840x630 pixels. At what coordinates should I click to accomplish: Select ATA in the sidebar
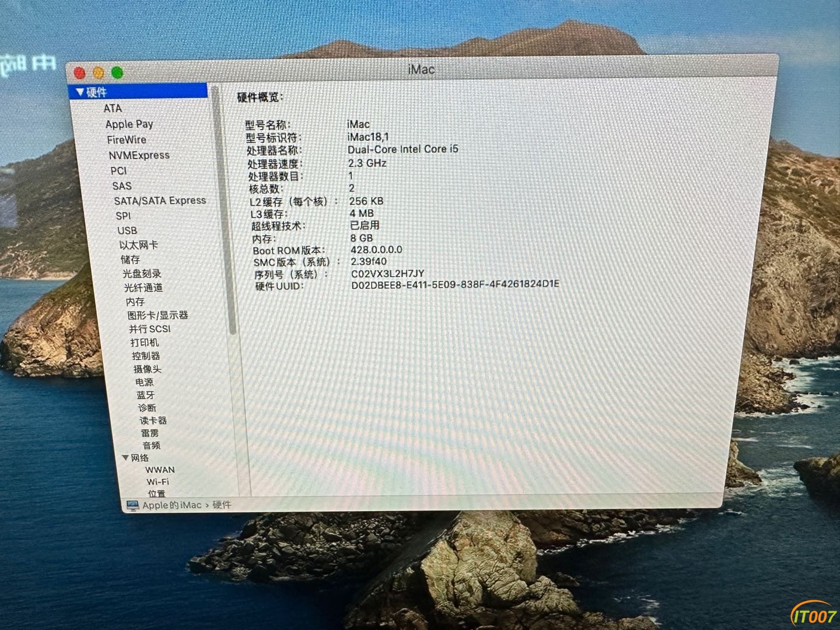113,108
